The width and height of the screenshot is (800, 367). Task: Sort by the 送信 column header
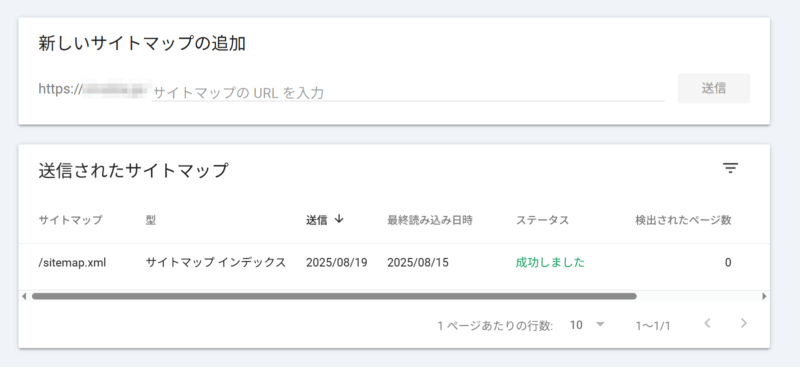316,220
